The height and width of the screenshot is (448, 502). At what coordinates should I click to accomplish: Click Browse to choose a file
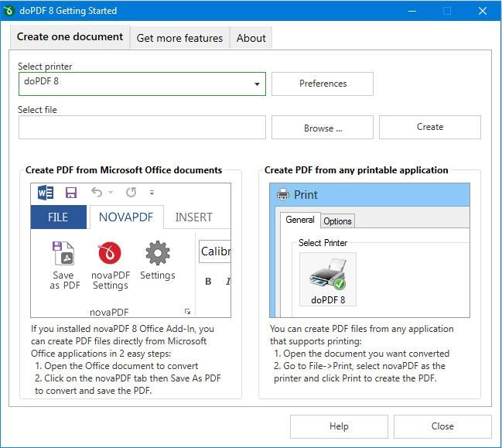[323, 128]
